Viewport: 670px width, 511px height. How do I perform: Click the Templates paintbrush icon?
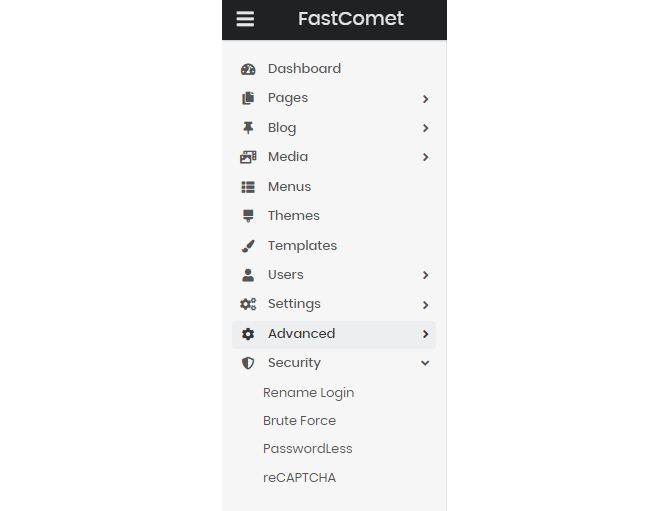pyautogui.click(x=248, y=246)
